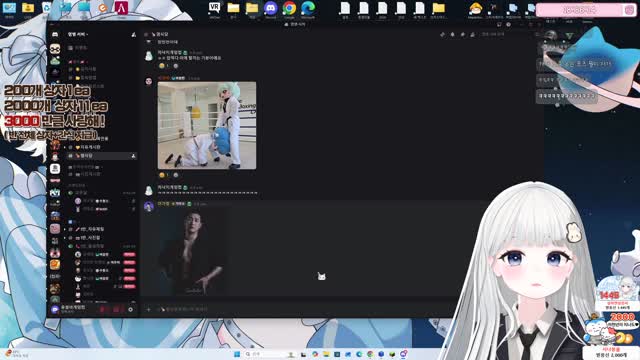Image resolution: width=640 pixels, height=360 pixels.
Task: Toggle microphone mute in the user panel
Action: [103, 310]
